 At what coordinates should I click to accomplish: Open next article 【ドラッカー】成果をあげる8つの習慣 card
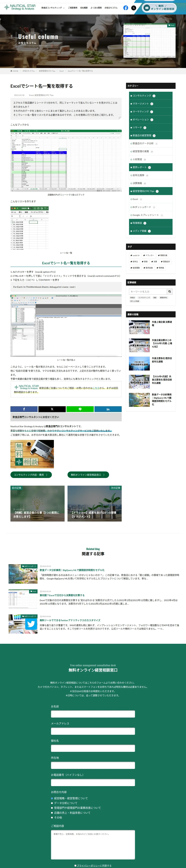click(94, 503)
